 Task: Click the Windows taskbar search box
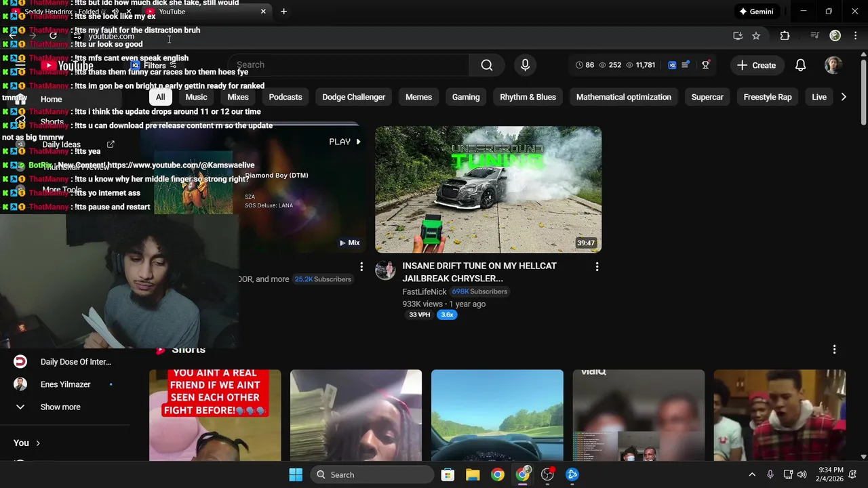pos(372,474)
